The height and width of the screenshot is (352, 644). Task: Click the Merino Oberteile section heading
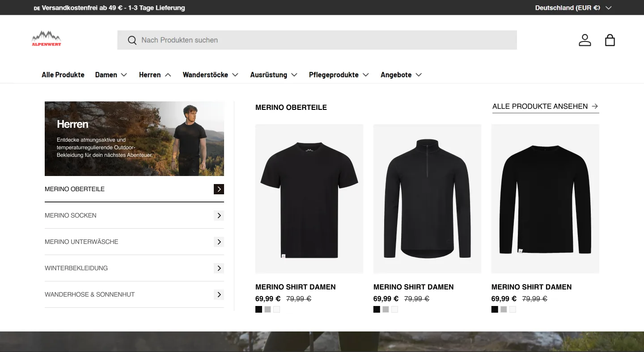point(291,107)
